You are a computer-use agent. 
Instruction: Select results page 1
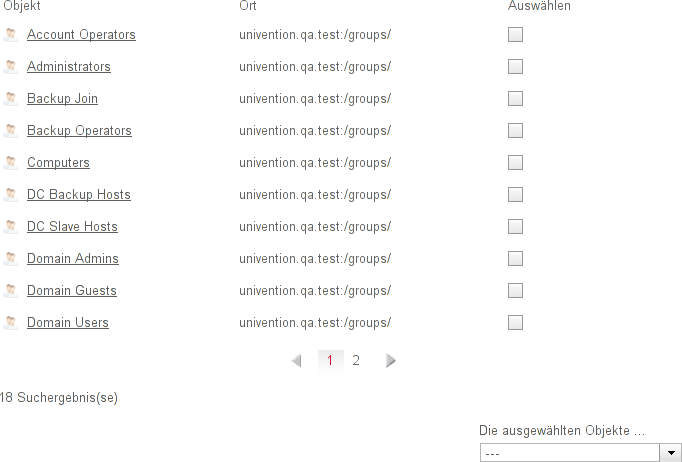[x=330, y=361]
